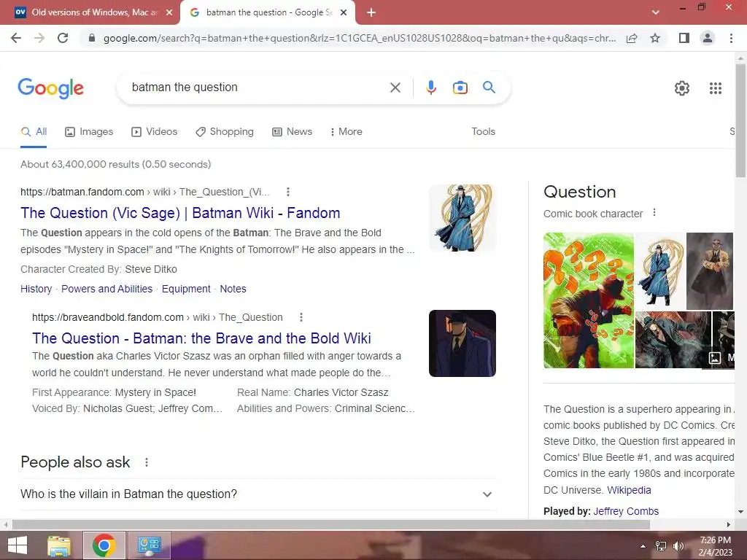747x560 pixels.
Task: Click the vertical scrollbar thumb
Action: pos(740,120)
